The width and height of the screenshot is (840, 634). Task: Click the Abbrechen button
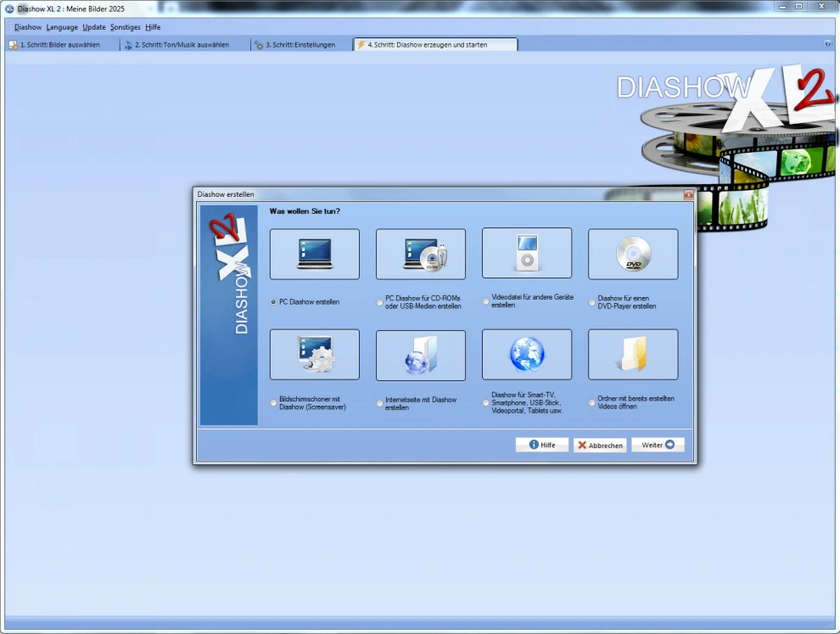click(x=600, y=446)
